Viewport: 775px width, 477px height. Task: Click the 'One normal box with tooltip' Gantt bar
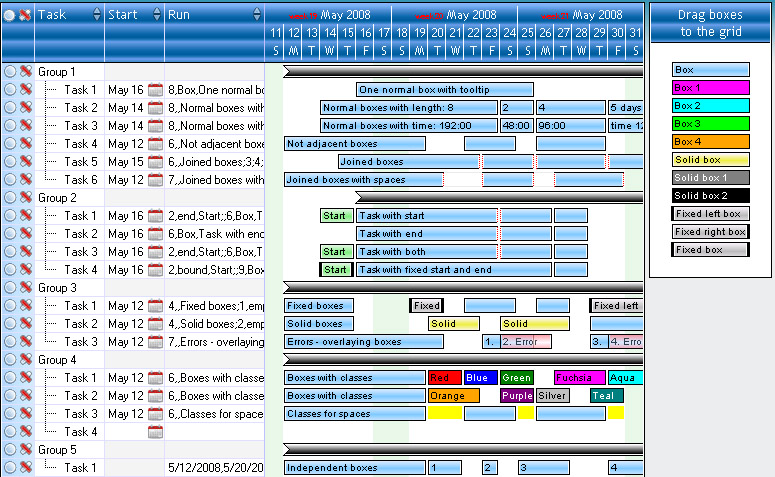pyautogui.click(x=445, y=90)
